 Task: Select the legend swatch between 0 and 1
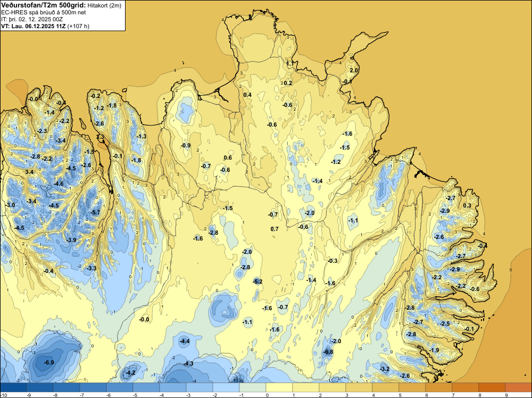coord(279,387)
